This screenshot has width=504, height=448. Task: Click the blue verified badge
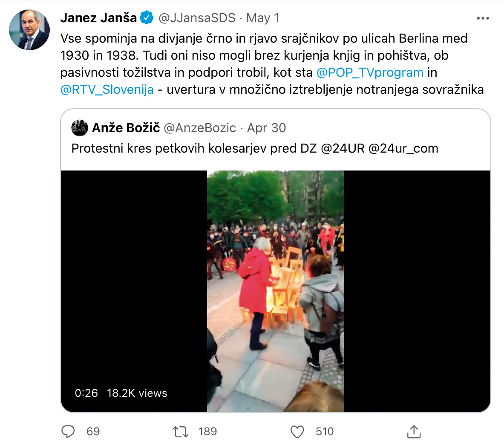[x=147, y=17]
